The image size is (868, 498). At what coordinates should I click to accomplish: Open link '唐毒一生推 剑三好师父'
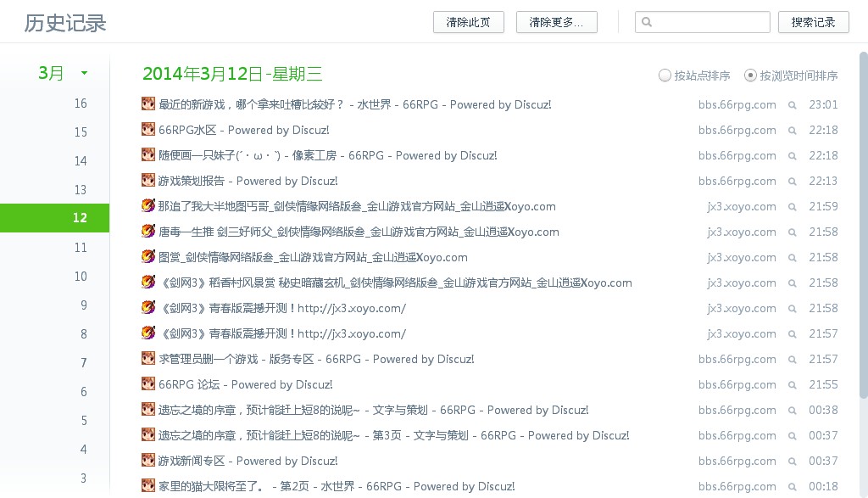coord(359,232)
